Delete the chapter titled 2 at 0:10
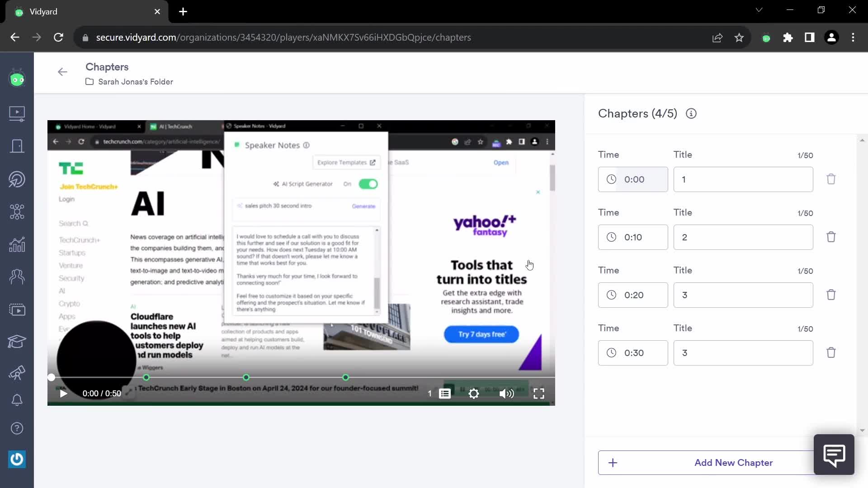868x488 pixels. tap(831, 237)
